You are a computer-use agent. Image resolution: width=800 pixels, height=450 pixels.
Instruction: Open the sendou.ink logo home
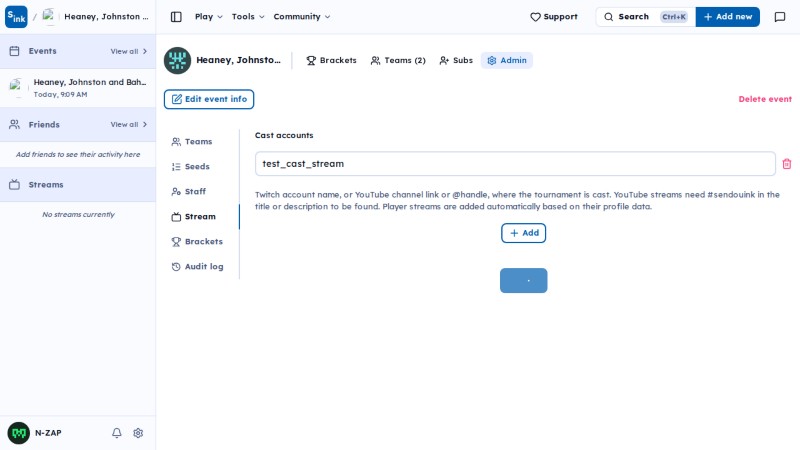[16, 17]
